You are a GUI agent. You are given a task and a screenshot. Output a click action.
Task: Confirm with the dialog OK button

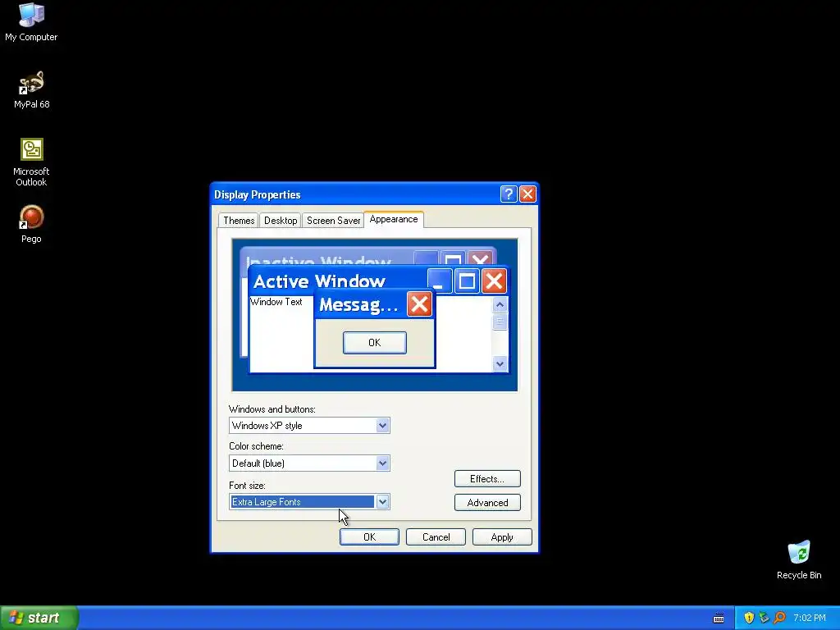coord(369,536)
